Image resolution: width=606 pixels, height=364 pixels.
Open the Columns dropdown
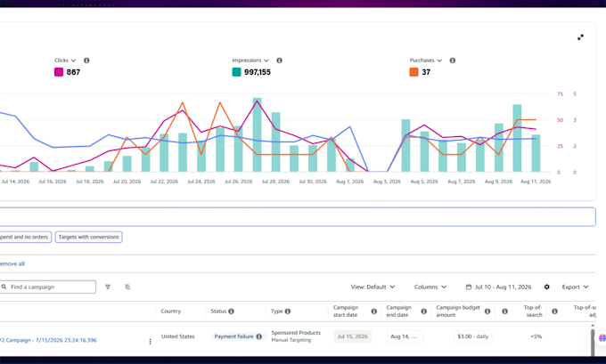pos(430,287)
